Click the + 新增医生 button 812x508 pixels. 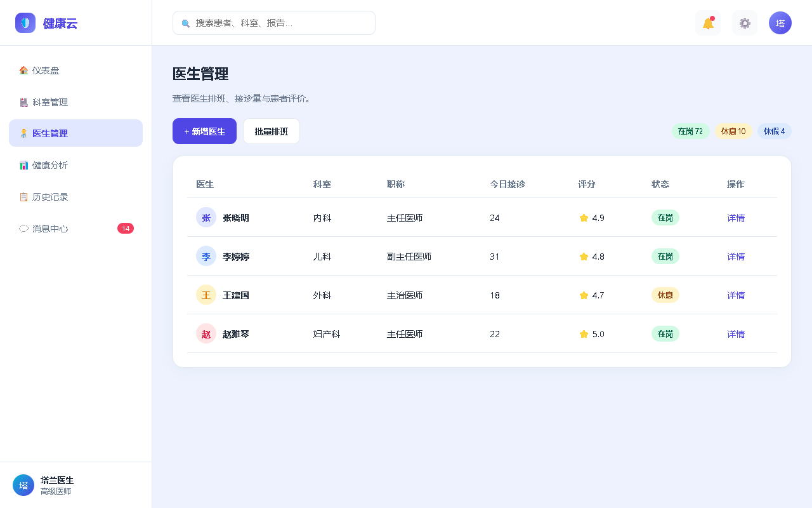204,131
